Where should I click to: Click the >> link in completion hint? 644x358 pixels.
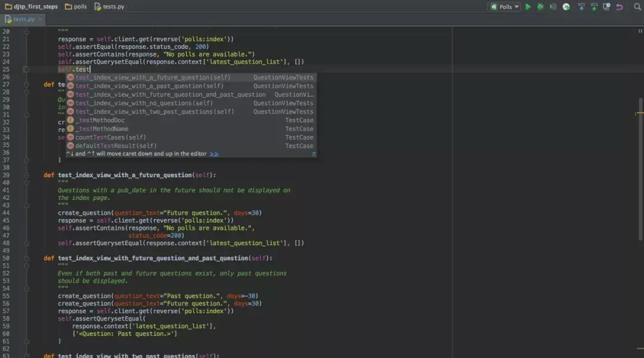pos(214,154)
